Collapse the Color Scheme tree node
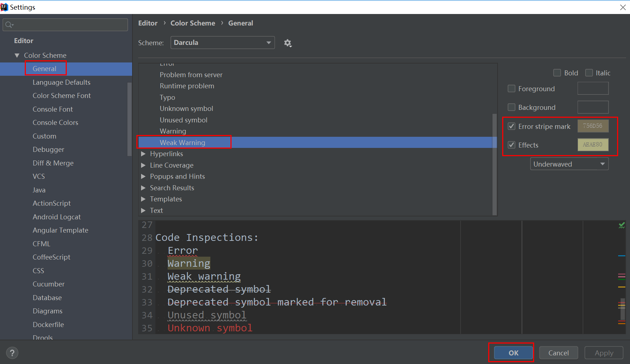630x364 pixels. tap(17, 56)
